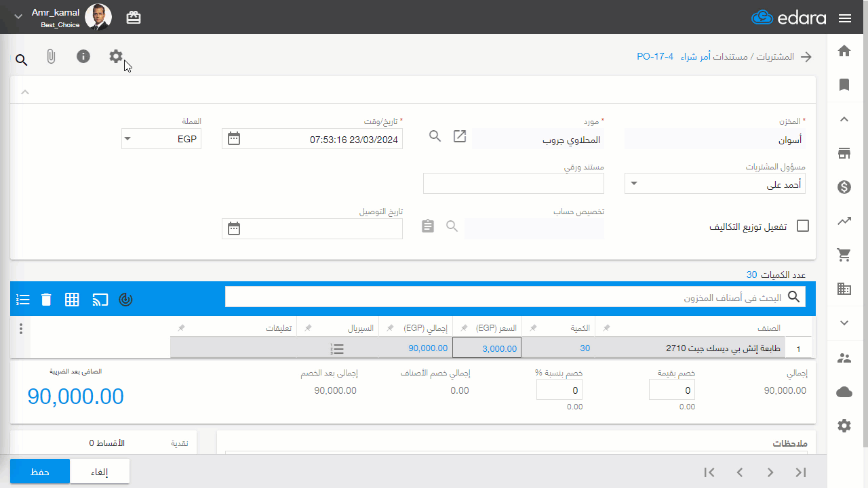868x488 pixels.
Task: Open the trending reports icon
Action: pos(844,221)
